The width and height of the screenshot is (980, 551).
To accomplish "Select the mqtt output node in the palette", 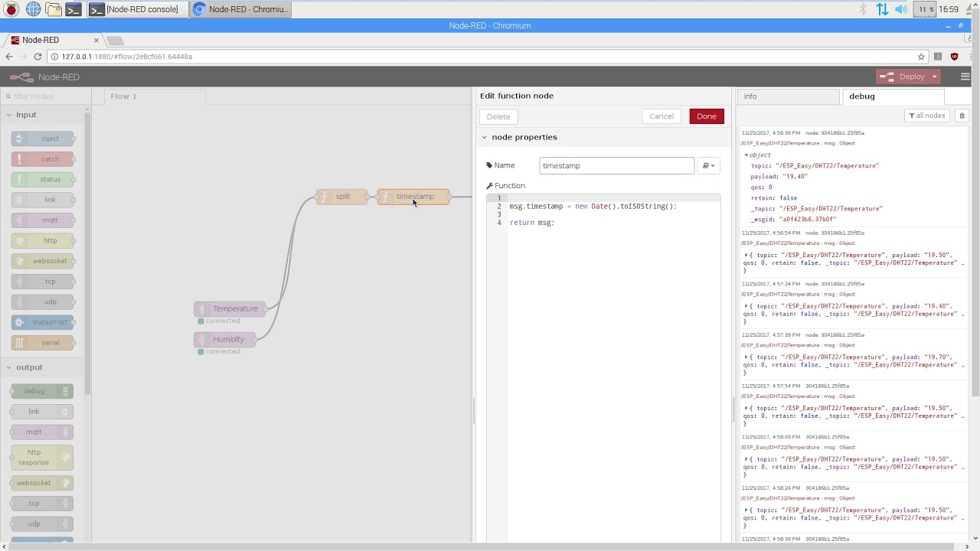I will (42, 432).
